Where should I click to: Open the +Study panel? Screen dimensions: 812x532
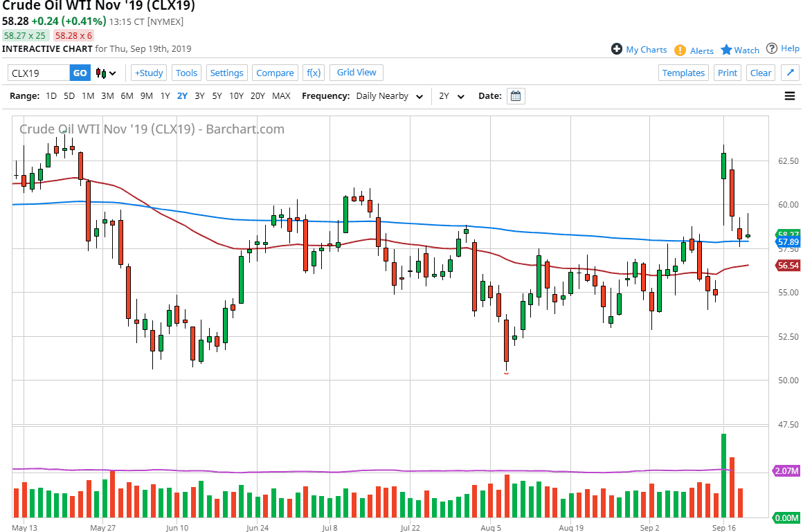click(148, 72)
